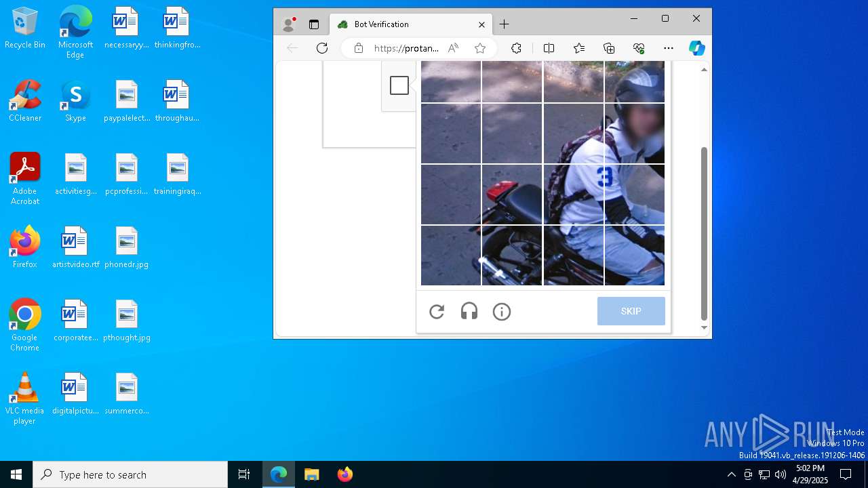The width and height of the screenshot is (868, 488).
Task: Open Google Chrome desktop shortcut
Action: (x=25, y=325)
